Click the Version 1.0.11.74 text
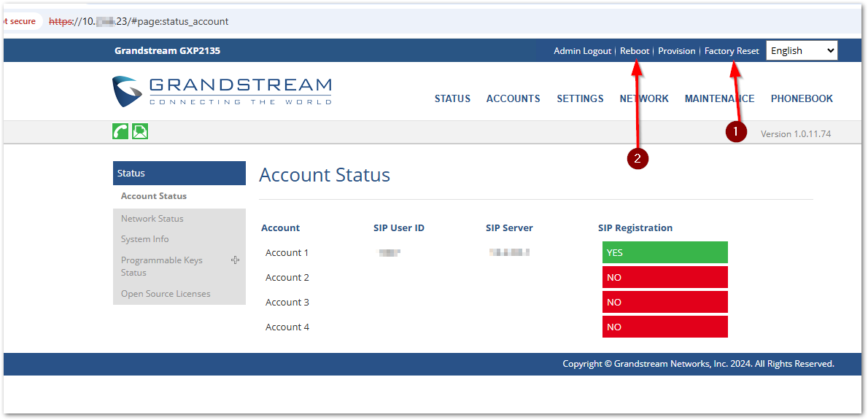 coord(796,134)
